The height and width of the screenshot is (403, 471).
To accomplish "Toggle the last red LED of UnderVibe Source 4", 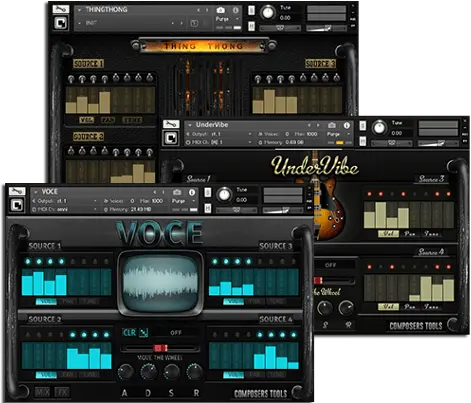I will [x=448, y=267].
